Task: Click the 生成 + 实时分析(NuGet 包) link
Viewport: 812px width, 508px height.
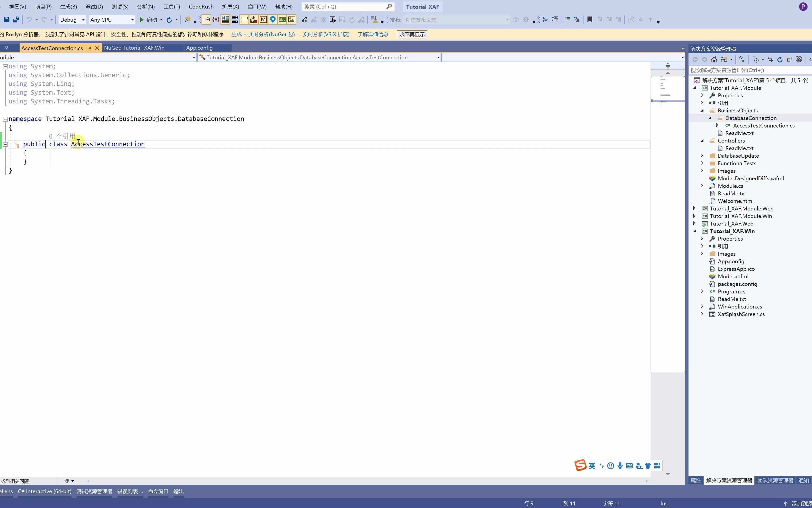Action: pos(263,34)
